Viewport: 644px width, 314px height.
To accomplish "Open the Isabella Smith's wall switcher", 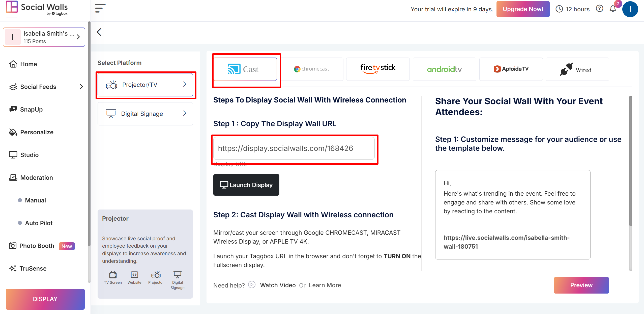I will click(x=44, y=37).
